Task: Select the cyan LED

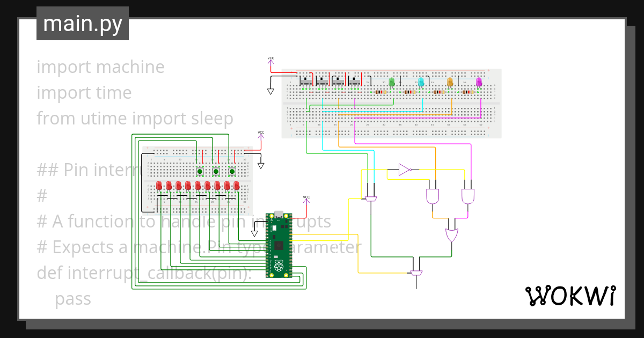Action: (x=421, y=82)
